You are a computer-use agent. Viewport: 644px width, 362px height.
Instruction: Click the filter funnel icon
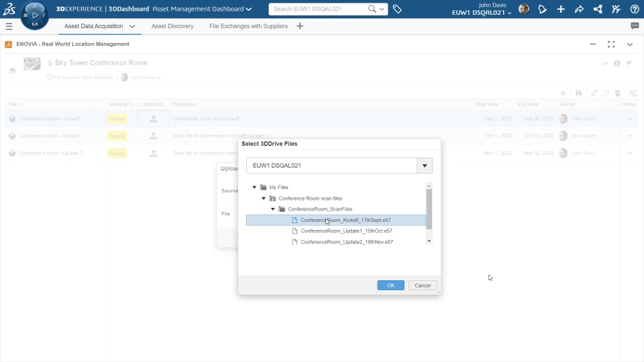pyautogui.click(x=629, y=63)
